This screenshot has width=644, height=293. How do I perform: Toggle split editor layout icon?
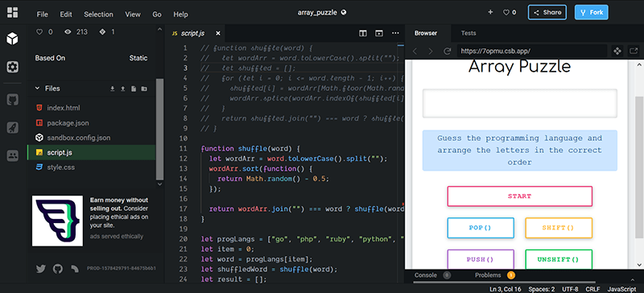(363, 33)
